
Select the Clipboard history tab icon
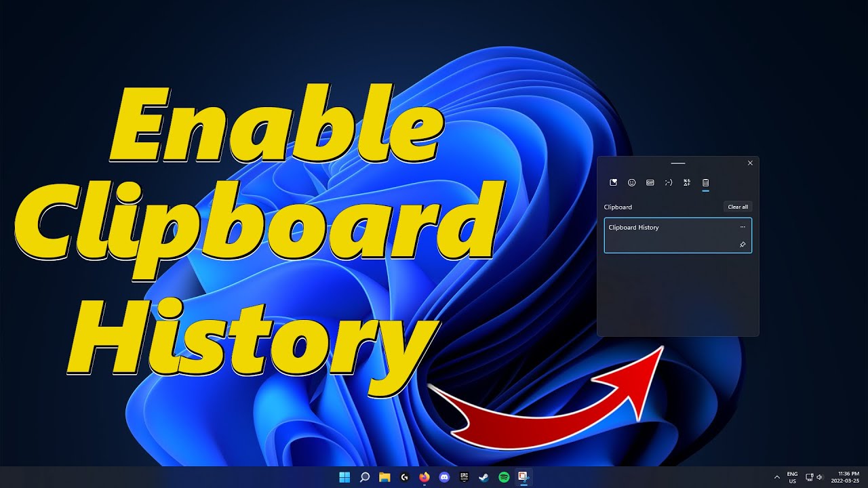pos(705,182)
